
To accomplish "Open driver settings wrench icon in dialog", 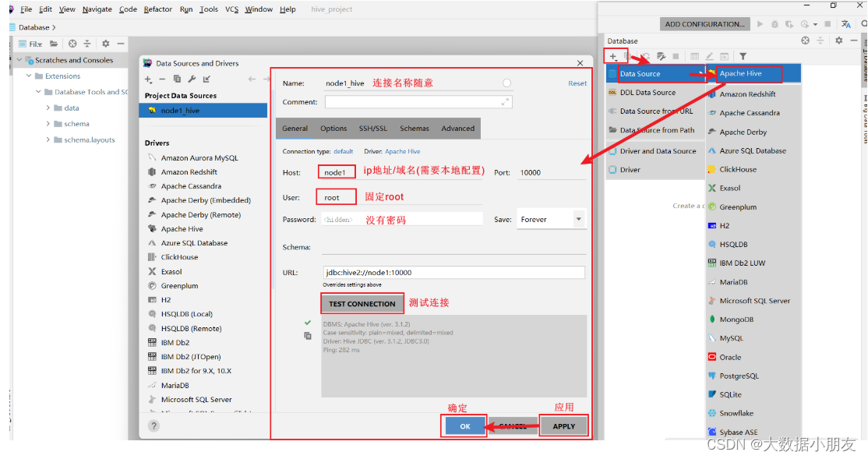I will 192,79.
